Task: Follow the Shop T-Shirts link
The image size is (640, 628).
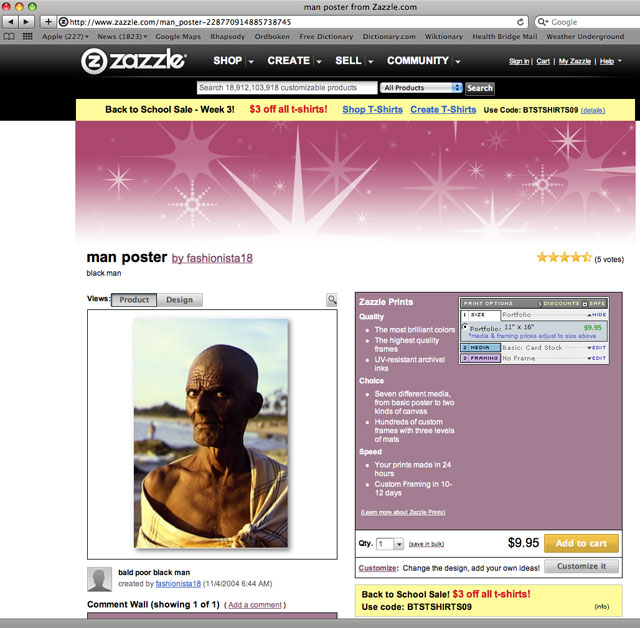Action: 372,110
